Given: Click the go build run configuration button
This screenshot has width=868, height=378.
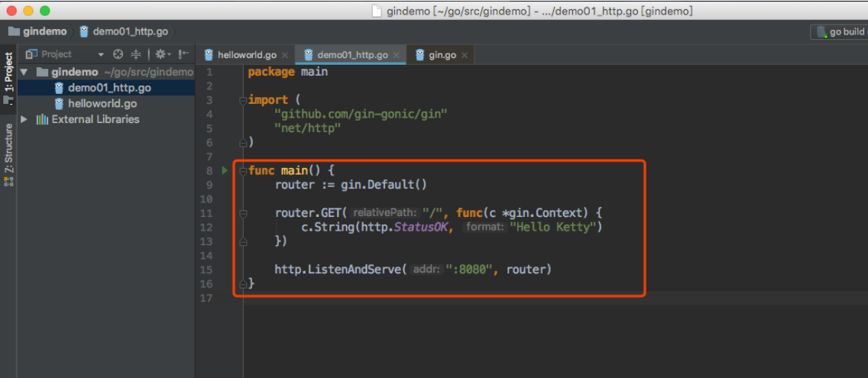Looking at the screenshot, I should (x=840, y=31).
